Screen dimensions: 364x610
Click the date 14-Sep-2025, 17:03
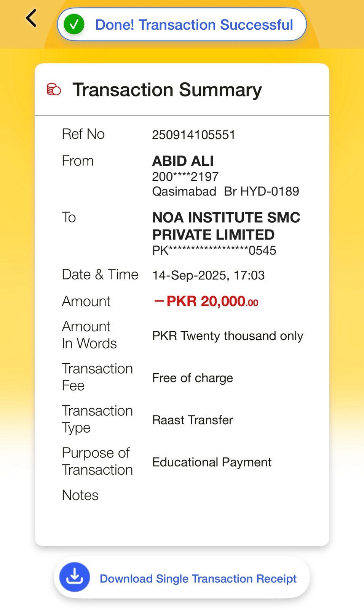tap(208, 275)
